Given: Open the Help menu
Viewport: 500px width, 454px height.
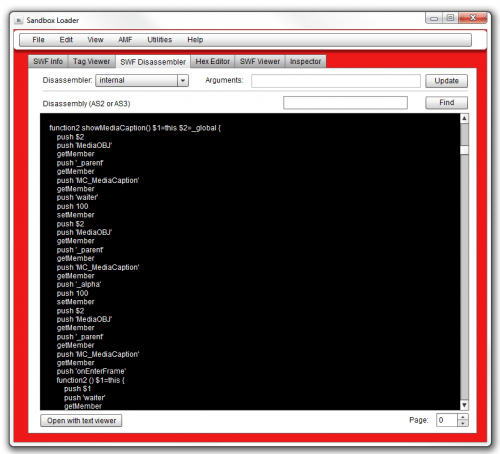Looking at the screenshot, I should coord(195,40).
